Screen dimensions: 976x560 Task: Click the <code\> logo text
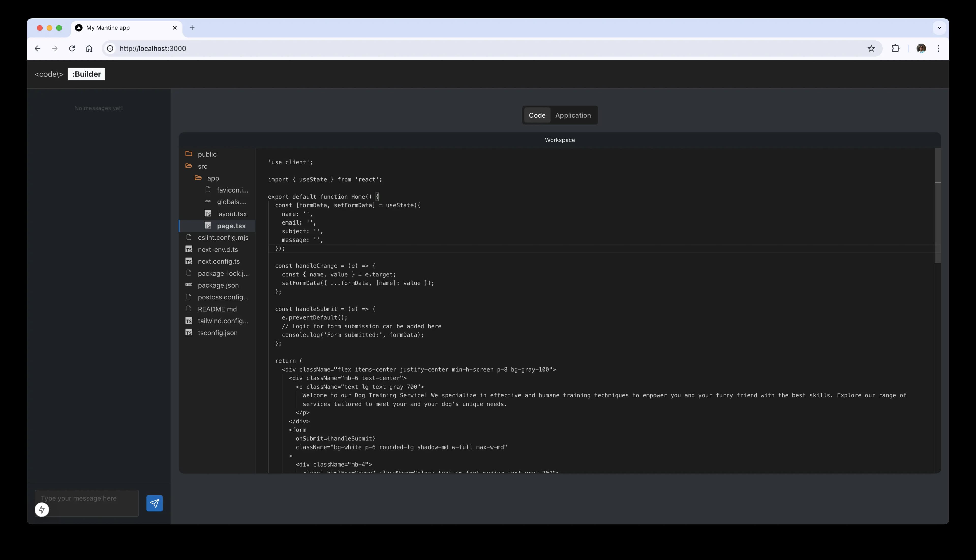click(x=49, y=74)
